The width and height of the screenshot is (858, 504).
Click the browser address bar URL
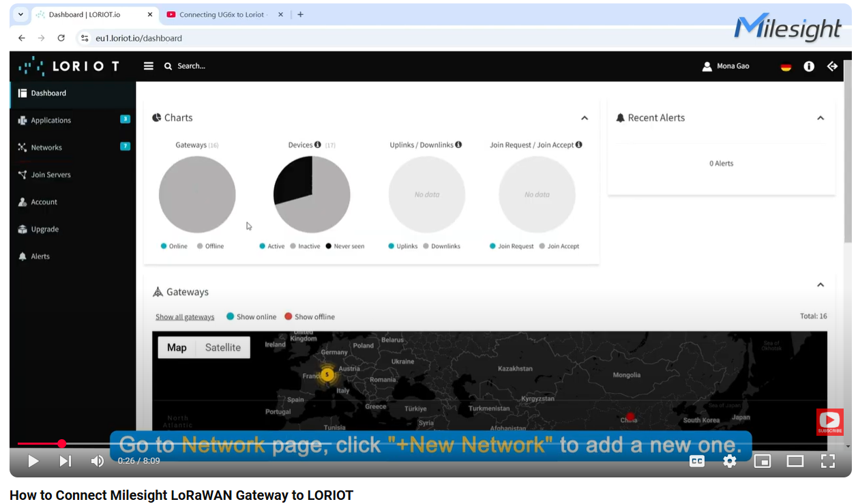coord(138,38)
